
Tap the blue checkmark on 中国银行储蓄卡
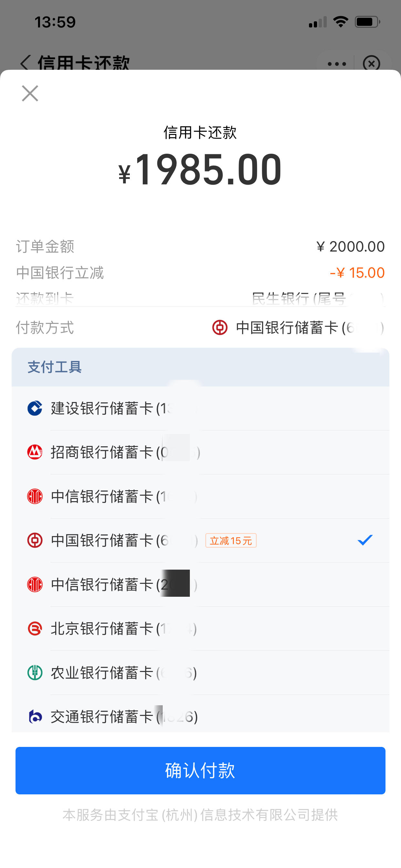(x=365, y=540)
